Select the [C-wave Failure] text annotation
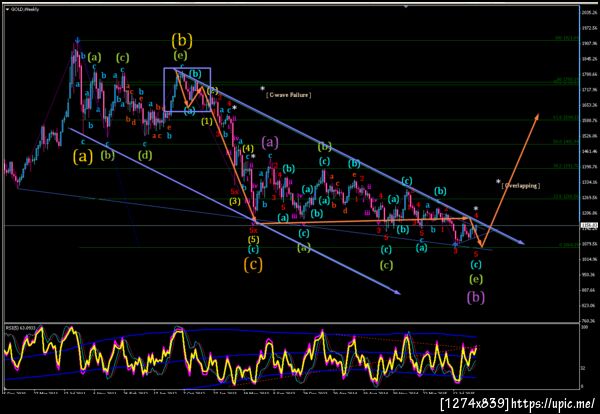 (x=289, y=95)
